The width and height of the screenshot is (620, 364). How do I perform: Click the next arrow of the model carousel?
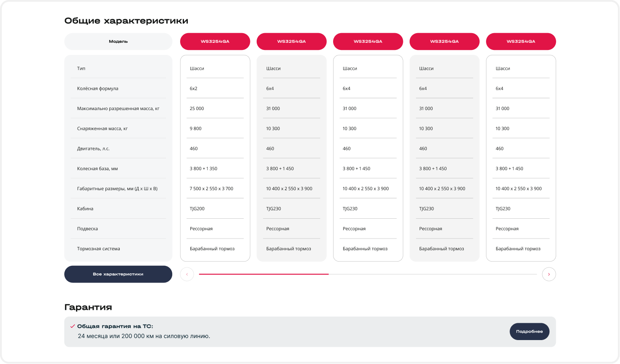549,274
